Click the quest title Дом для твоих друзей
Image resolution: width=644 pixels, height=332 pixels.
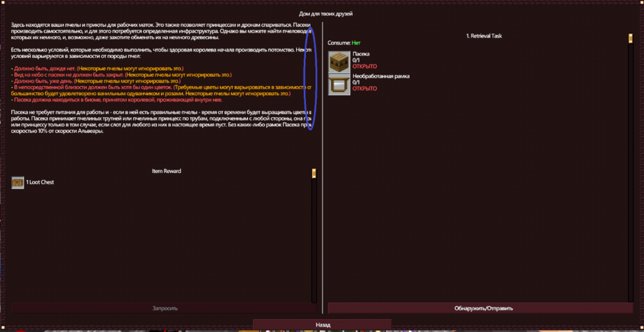coord(326,13)
